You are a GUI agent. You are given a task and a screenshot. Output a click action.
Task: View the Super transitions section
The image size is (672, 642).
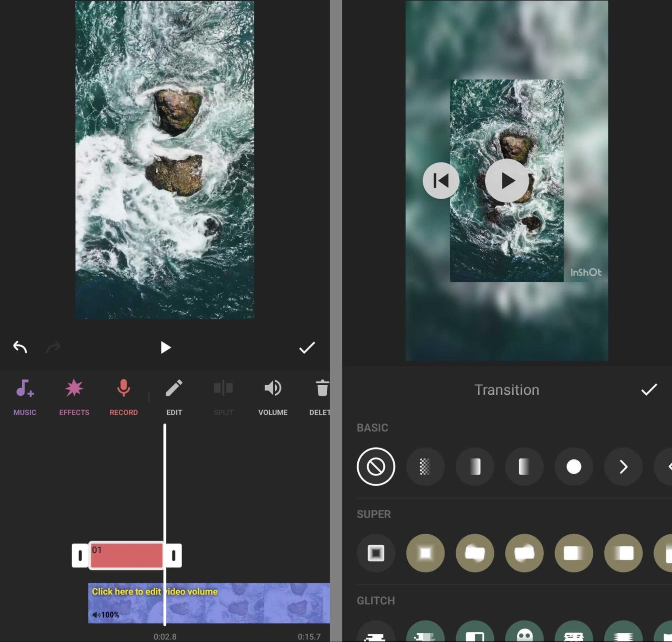pos(374,514)
